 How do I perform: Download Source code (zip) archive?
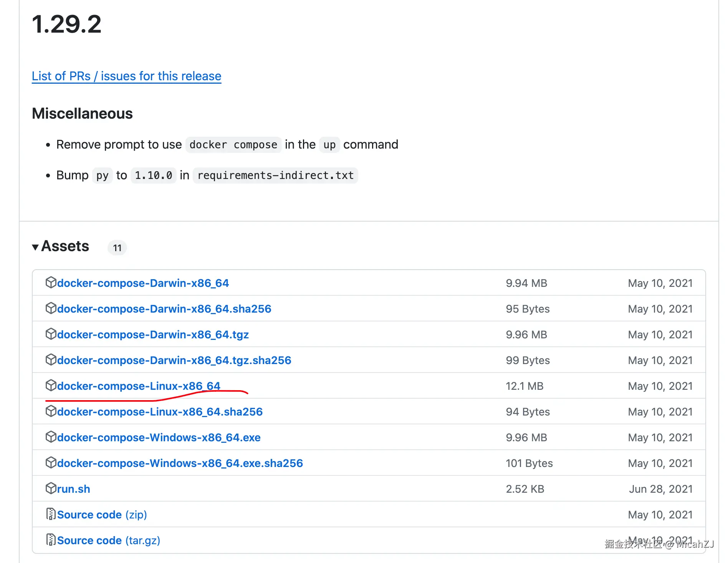(x=102, y=515)
